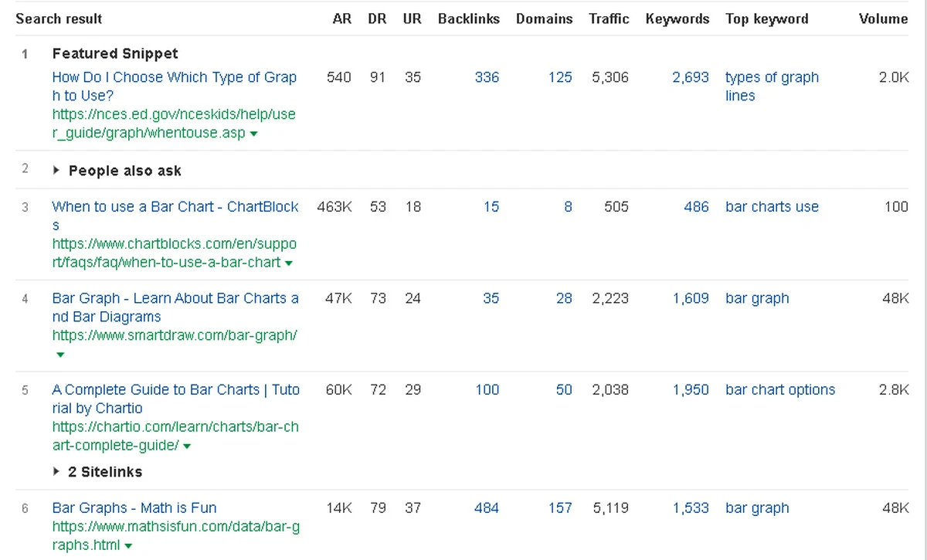This screenshot has height=560, width=927.
Task: Open referring domains count 125
Action: [x=560, y=77]
